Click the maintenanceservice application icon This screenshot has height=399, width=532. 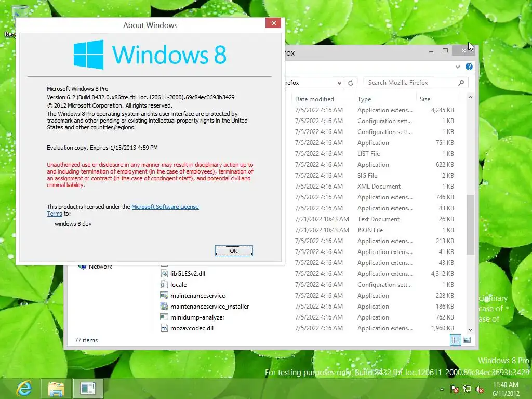(x=164, y=295)
